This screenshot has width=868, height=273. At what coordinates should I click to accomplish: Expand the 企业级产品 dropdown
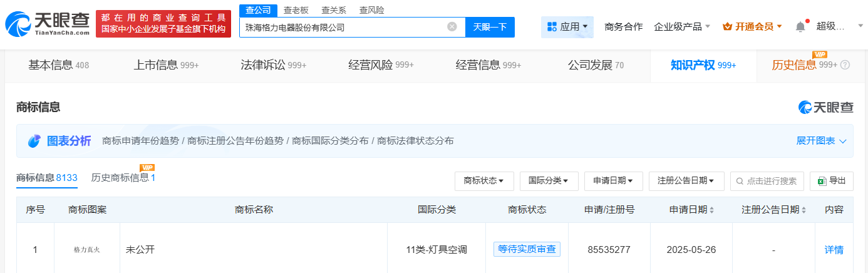[x=682, y=27]
